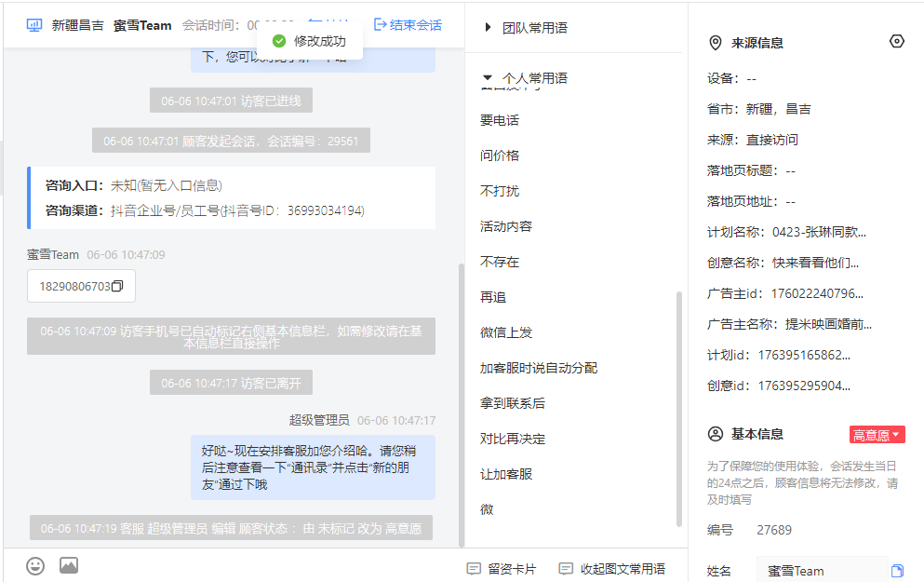This screenshot has height=582, width=924.
Task: Click the 修改成功 success toast
Action: pos(310,41)
